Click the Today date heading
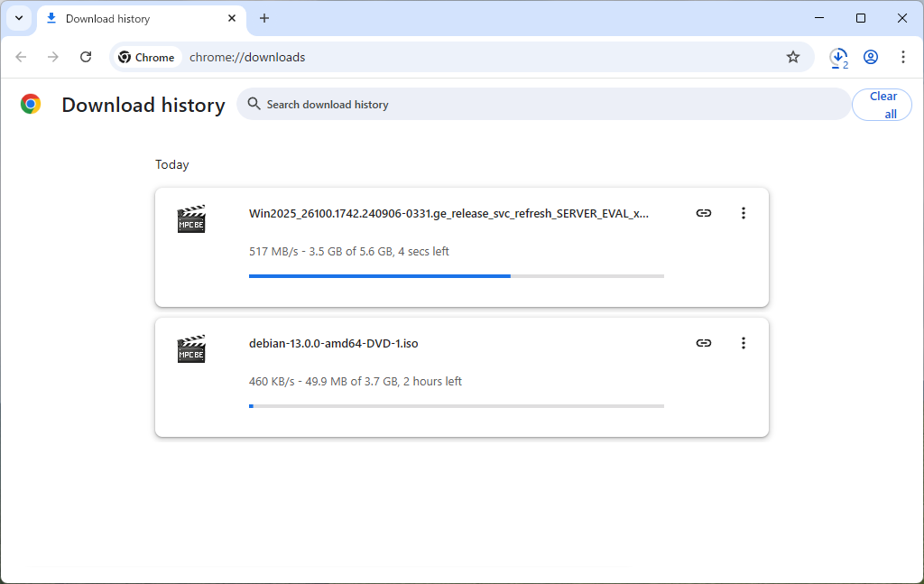The image size is (924, 584). point(172,164)
